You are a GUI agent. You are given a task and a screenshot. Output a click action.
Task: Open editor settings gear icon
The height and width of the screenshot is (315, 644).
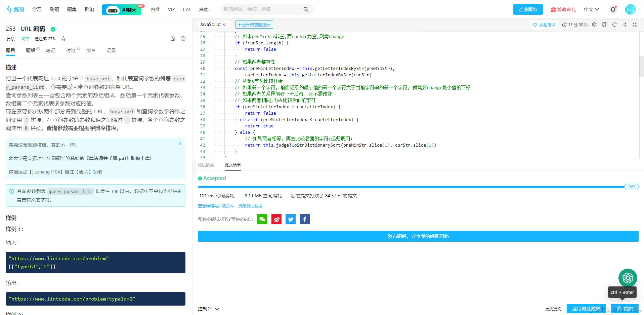pyautogui.click(x=594, y=25)
